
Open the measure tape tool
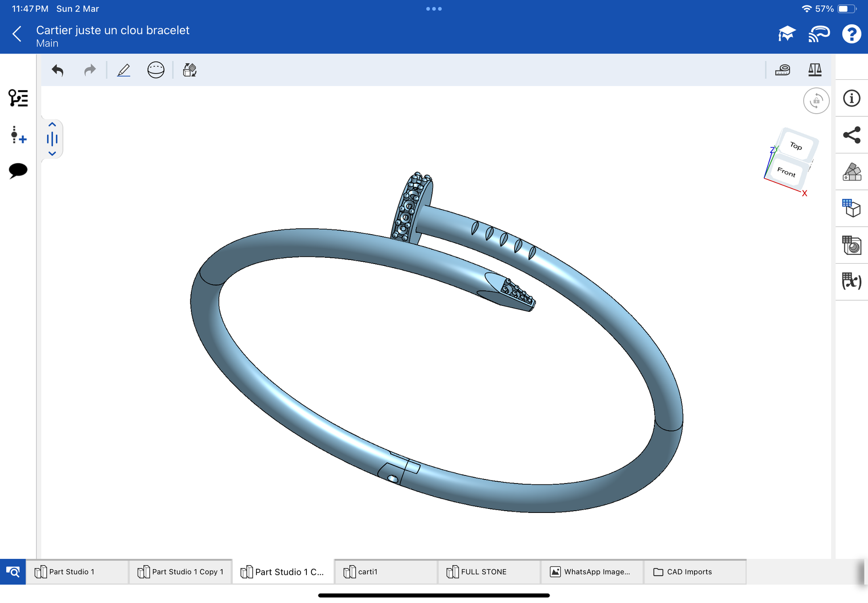782,70
